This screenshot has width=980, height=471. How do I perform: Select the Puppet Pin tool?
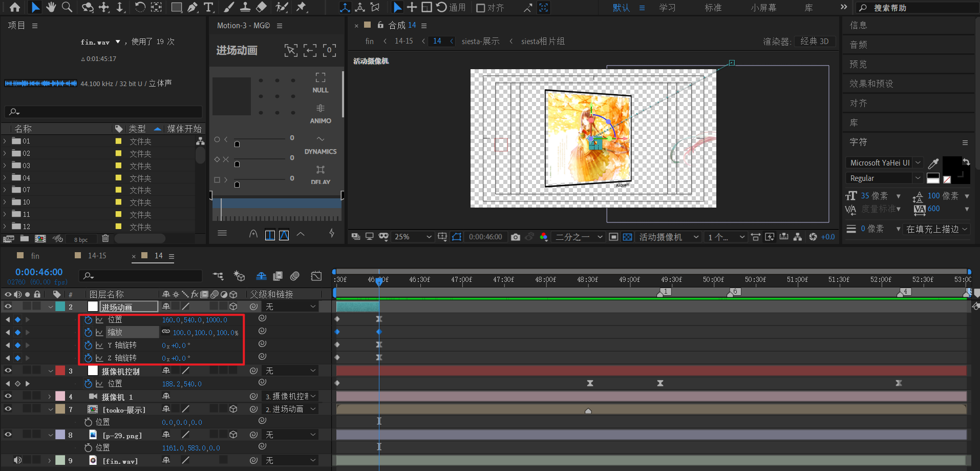coord(302,7)
